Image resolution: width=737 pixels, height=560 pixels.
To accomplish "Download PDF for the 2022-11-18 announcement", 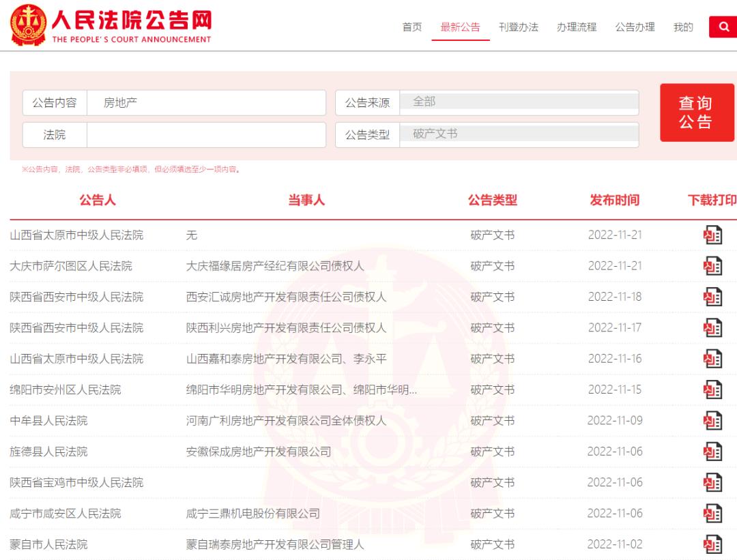I will click(712, 297).
